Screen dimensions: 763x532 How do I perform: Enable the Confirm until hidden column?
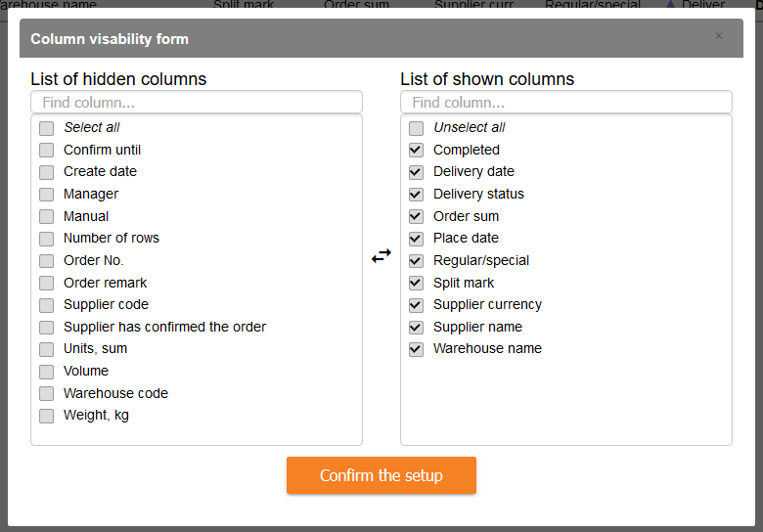47,150
